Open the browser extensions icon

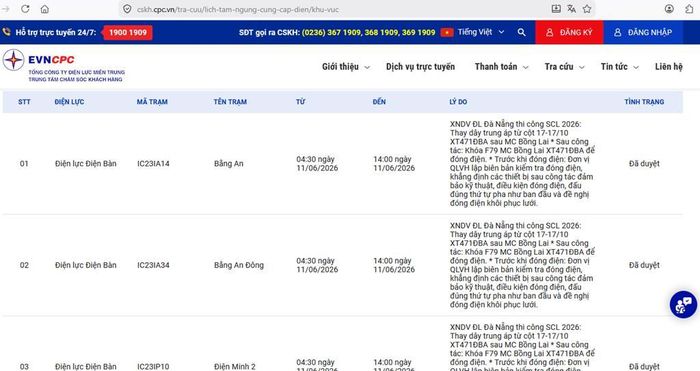click(x=689, y=8)
